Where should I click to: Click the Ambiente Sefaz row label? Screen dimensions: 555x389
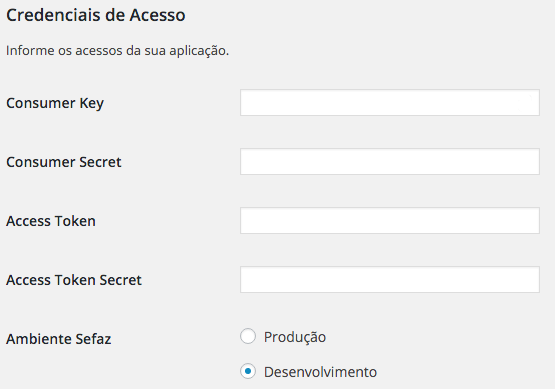(58, 339)
